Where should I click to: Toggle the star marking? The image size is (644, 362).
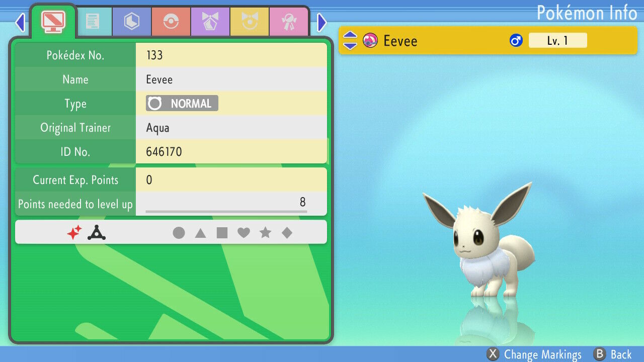click(x=265, y=233)
